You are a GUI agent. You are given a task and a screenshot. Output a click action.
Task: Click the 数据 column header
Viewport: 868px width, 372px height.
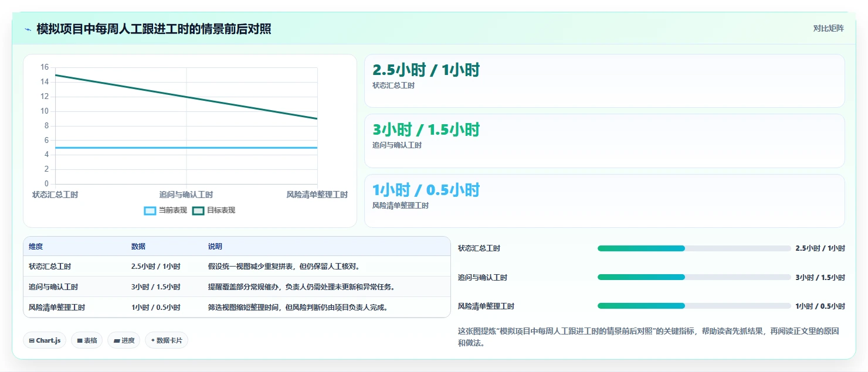point(138,247)
